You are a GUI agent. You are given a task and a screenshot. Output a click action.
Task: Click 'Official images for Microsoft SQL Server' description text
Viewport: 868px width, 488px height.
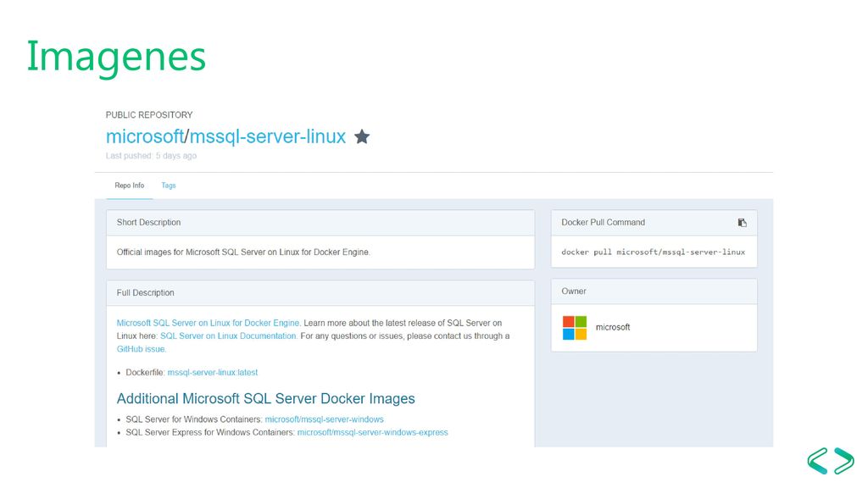(x=243, y=252)
